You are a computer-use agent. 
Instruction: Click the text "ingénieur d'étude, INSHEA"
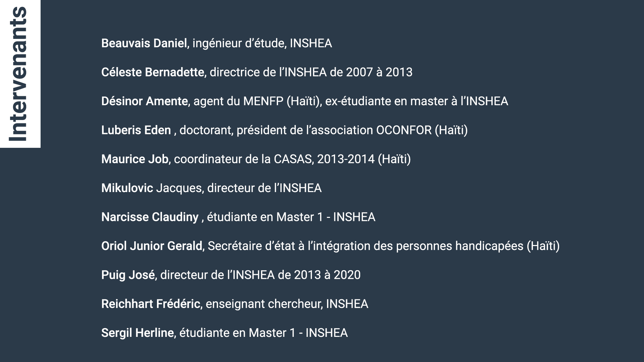pos(262,43)
